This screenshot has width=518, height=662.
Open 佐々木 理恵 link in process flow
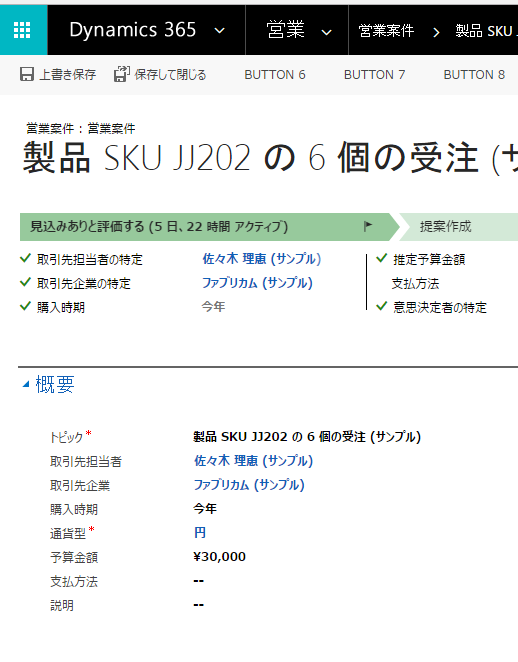tap(262, 259)
